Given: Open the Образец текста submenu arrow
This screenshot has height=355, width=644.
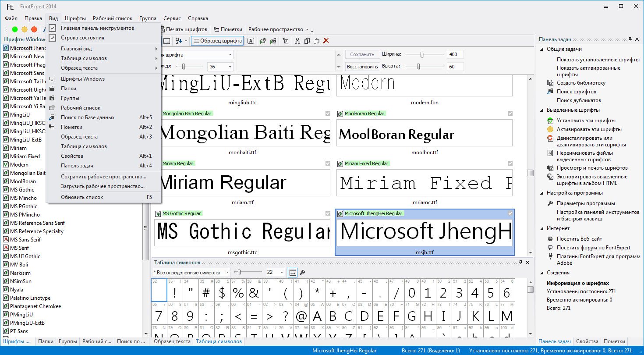Looking at the screenshot, I should (156, 68).
